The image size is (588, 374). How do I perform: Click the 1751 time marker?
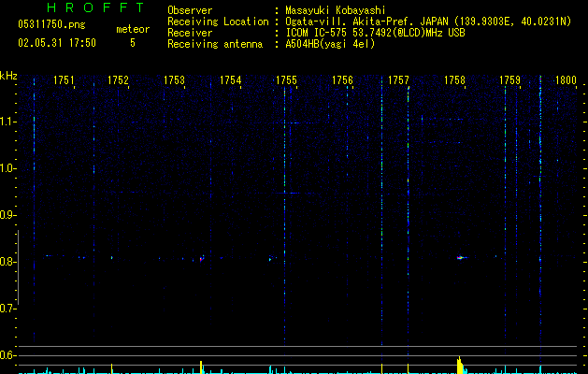click(64, 80)
